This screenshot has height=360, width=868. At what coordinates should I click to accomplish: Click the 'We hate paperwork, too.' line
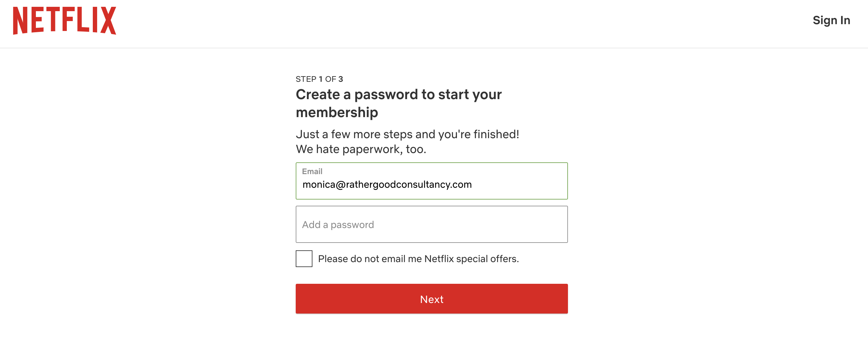pos(361,149)
